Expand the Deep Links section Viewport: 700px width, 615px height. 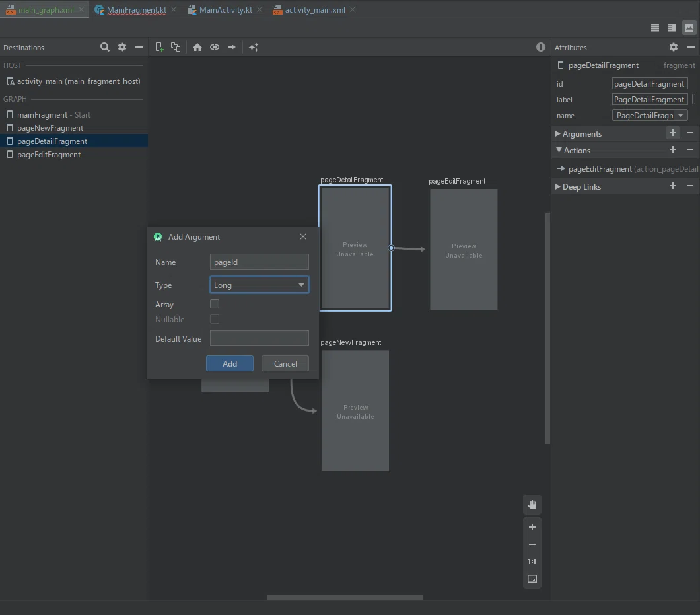(x=557, y=187)
